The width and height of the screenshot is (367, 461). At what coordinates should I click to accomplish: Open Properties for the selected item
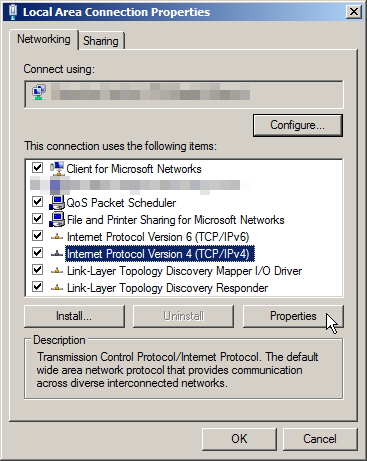293,316
